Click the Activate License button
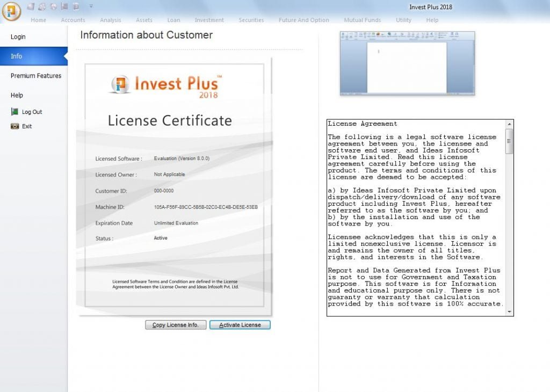 240,325
